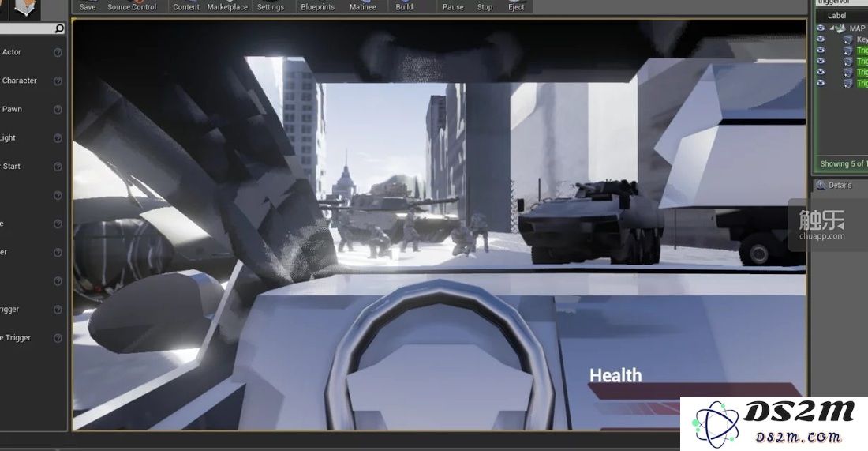Select the Key actor icon in outliner
The height and width of the screenshot is (451, 868).
[x=848, y=39]
